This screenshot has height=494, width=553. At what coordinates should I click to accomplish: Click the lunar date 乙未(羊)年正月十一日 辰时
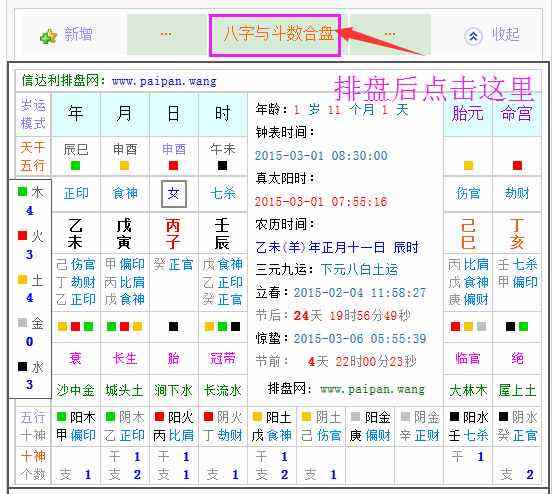point(337,248)
